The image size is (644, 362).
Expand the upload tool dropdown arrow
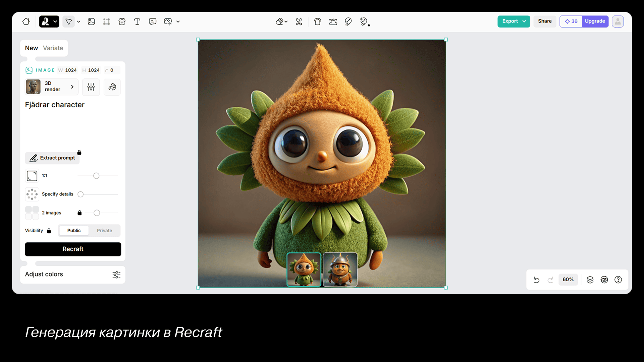point(178,21)
